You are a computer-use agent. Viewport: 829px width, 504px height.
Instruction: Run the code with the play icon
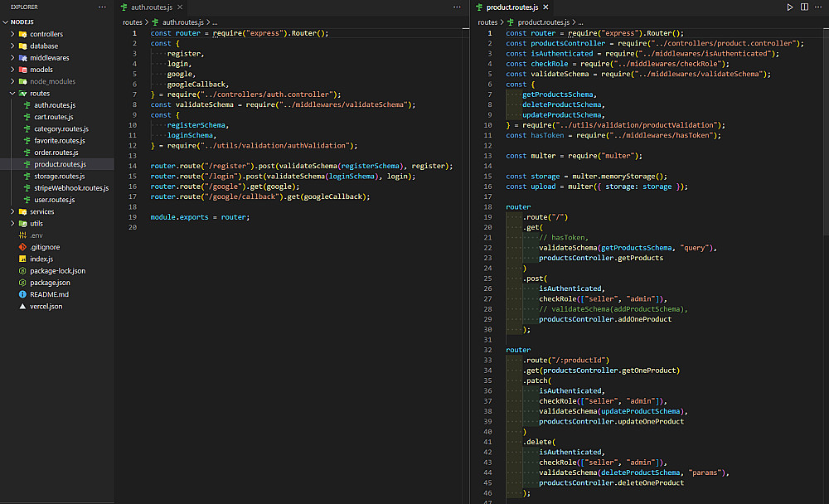790,7
